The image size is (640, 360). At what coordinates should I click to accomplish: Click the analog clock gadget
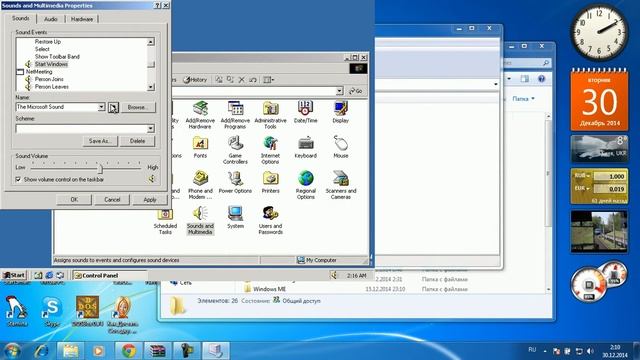click(x=599, y=32)
